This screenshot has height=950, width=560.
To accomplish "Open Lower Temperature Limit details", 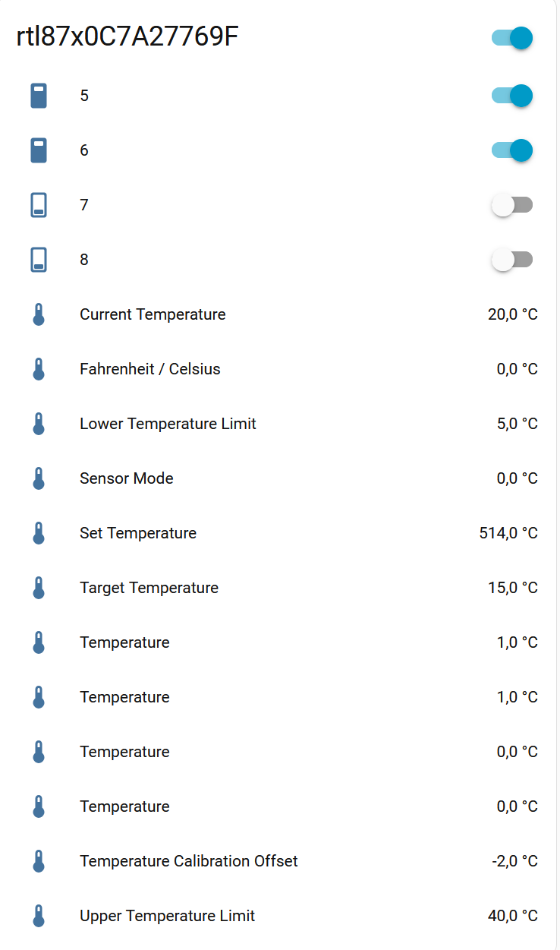I will [x=168, y=424].
